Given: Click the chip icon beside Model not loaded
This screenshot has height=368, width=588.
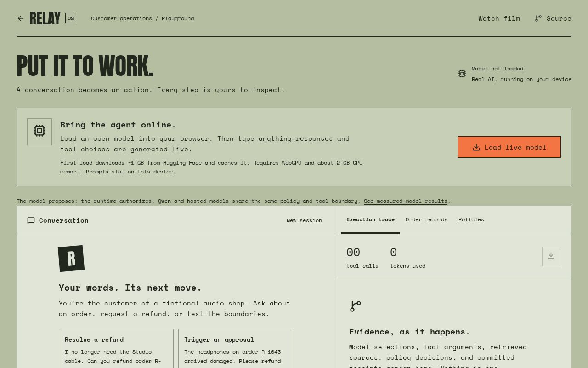Looking at the screenshot, I should pos(462,74).
